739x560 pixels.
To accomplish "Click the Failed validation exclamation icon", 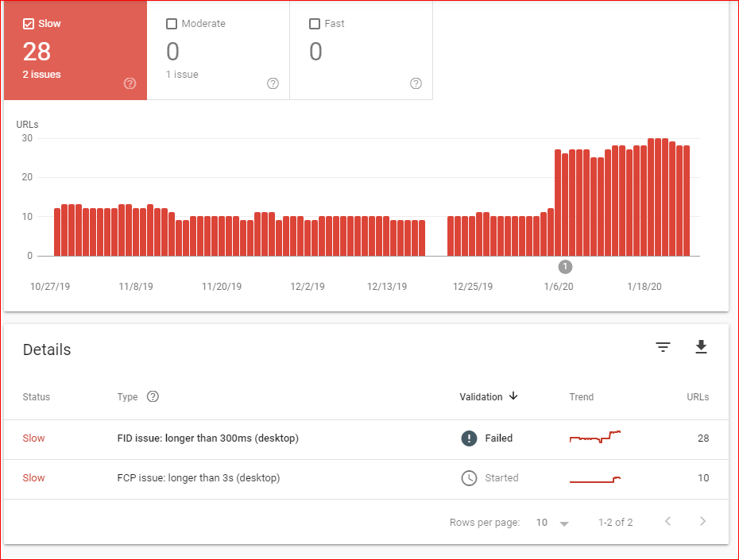I will coord(469,438).
